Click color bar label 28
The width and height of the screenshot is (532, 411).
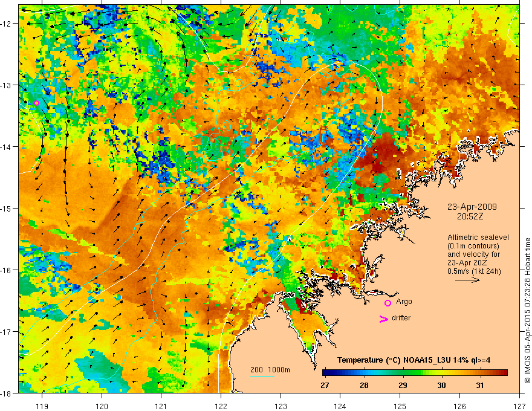click(x=364, y=386)
